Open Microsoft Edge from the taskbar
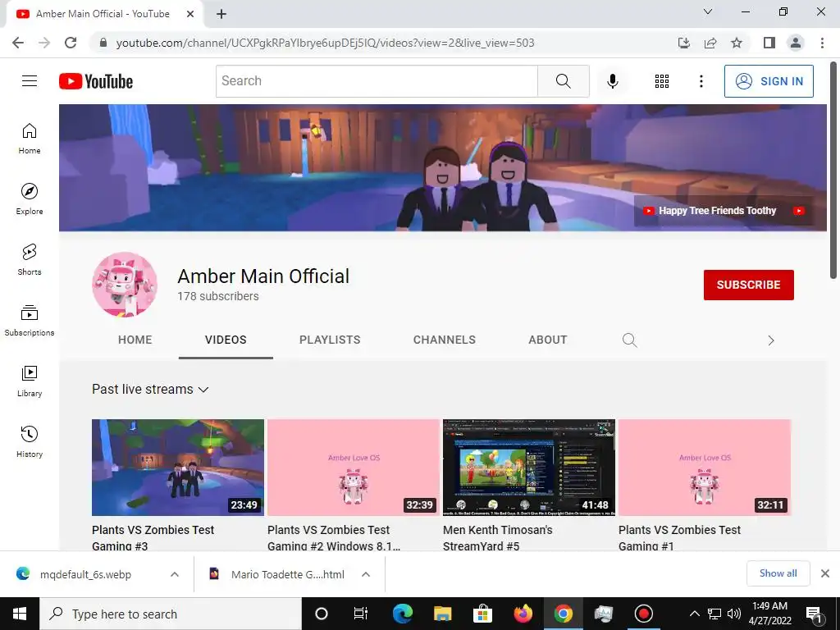The height and width of the screenshot is (630, 840). point(403,614)
